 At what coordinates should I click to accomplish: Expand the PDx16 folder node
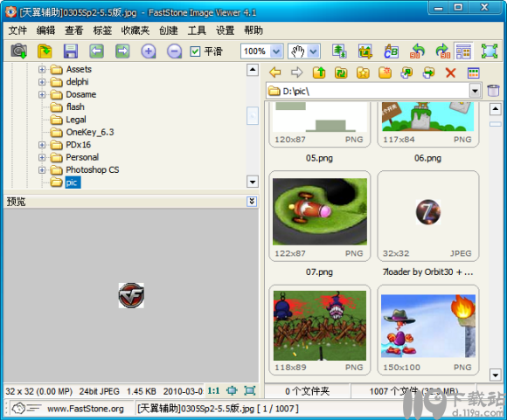pos(42,145)
